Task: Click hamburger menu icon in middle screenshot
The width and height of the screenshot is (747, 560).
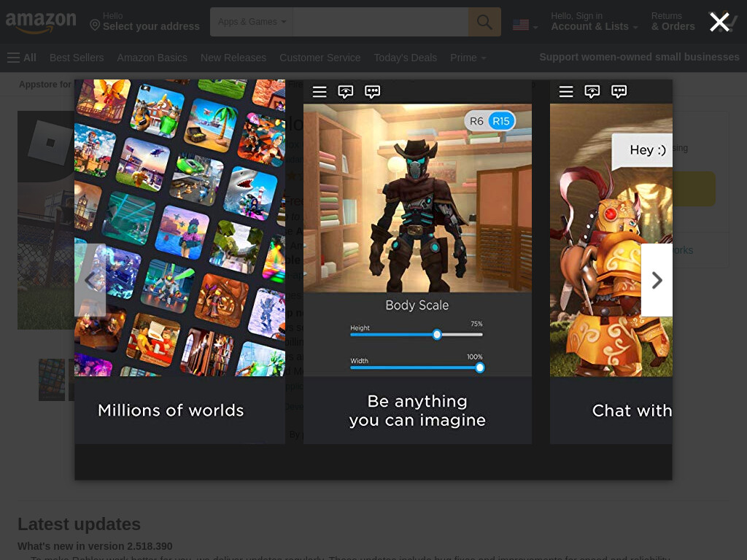Action: 320,91
